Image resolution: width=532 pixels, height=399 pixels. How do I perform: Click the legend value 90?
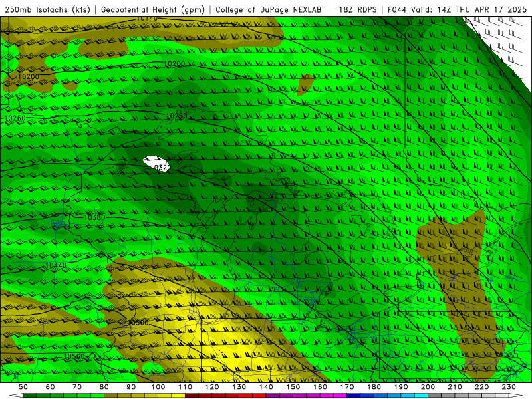coord(131,387)
